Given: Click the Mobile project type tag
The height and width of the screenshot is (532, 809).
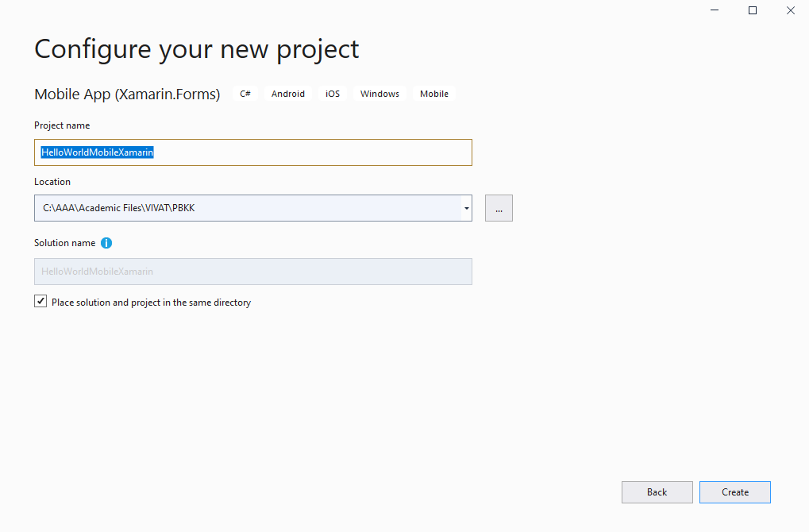Looking at the screenshot, I should click(x=434, y=94).
